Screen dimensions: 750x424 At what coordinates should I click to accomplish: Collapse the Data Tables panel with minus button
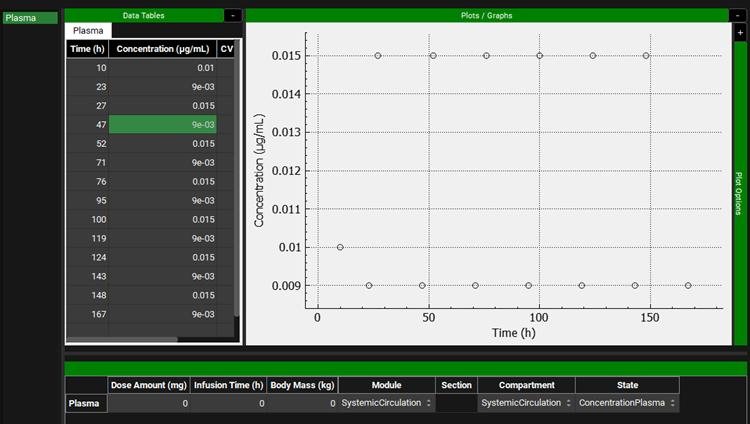pyautogui.click(x=232, y=15)
